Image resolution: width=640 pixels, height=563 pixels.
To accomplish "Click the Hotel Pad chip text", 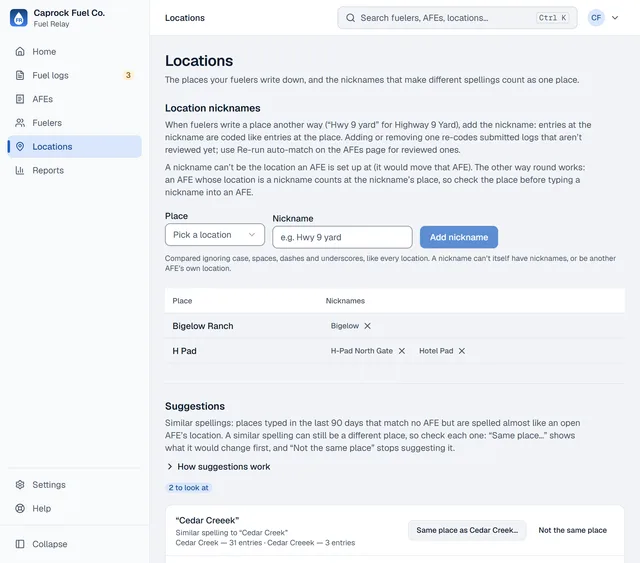I will pyautogui.click(x=436, y=351).
